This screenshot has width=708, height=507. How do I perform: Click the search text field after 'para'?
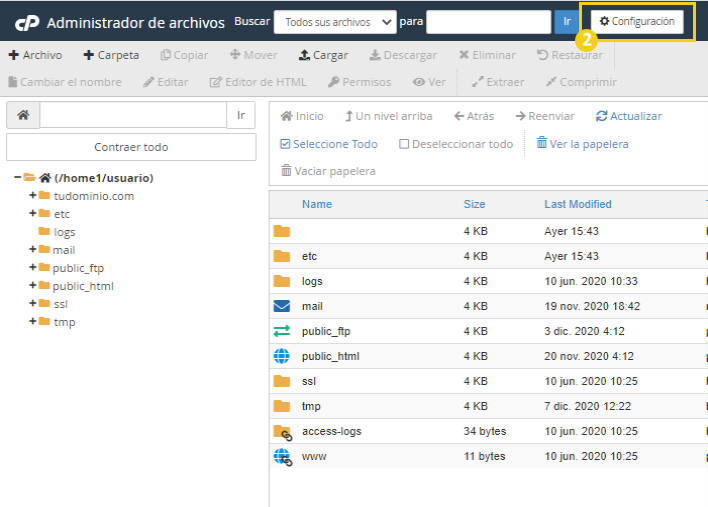click(x=488, y=22)
